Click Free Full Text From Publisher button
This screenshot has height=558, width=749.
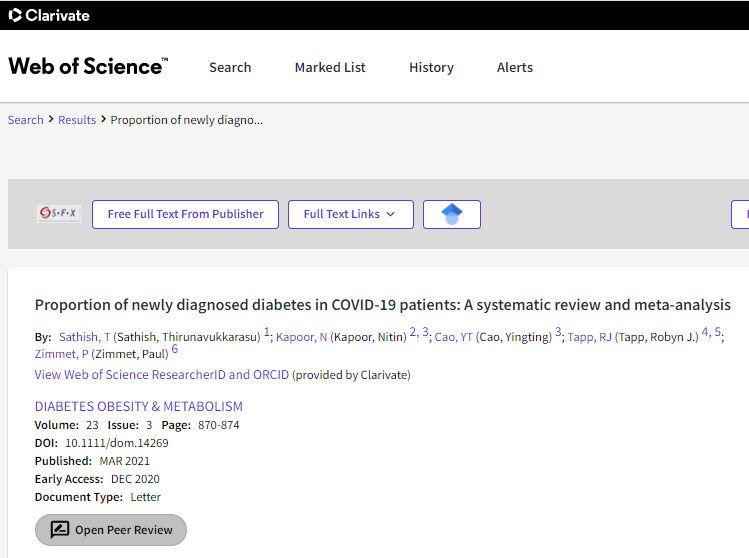(185, 214)
